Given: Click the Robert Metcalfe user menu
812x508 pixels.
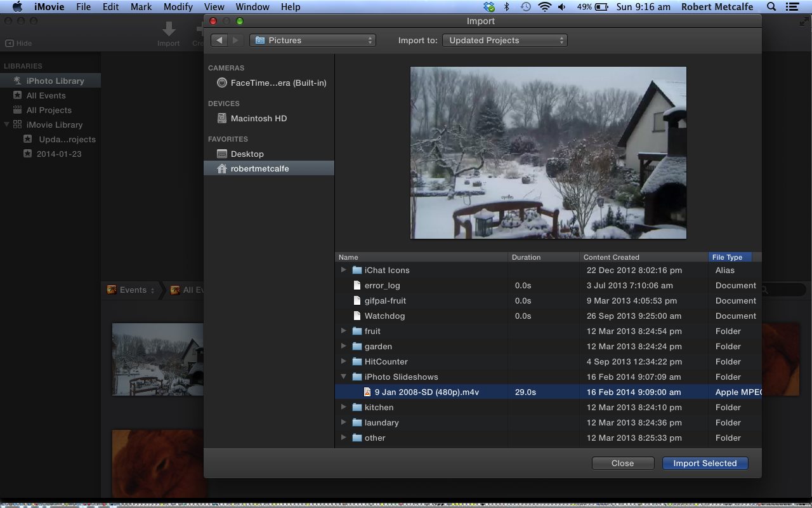Looking at the screenshot, I should pos(717,7).
